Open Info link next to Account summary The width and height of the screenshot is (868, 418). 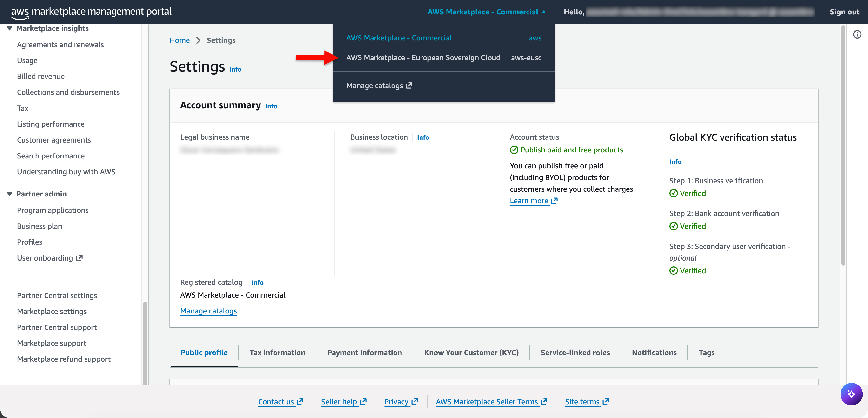point(271,106)
